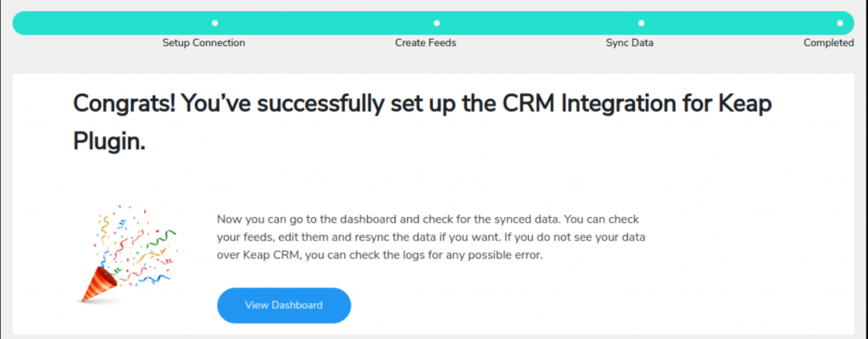This screenshot has width=868, height=339.
Task: Click progress bar between Sync Data and Completed dots
Action: tap(740, 23)
